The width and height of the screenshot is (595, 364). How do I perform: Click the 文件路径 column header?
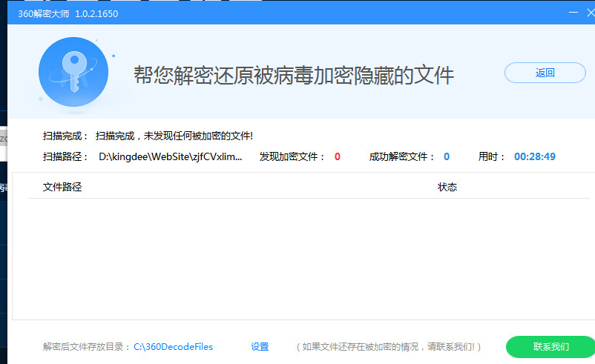pos(62,187)
